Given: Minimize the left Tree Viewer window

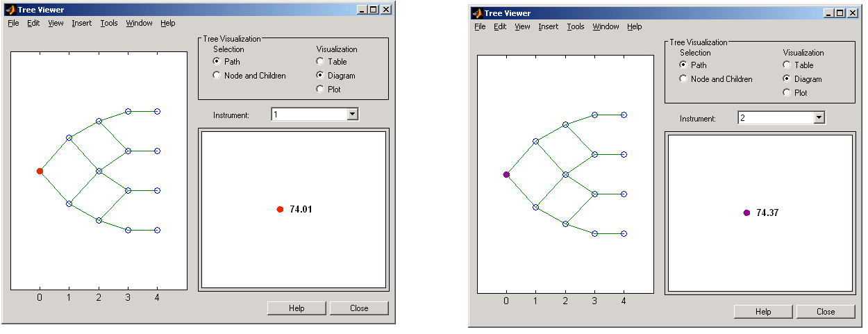Looking at the screenshot, I should tap(362, 10).
